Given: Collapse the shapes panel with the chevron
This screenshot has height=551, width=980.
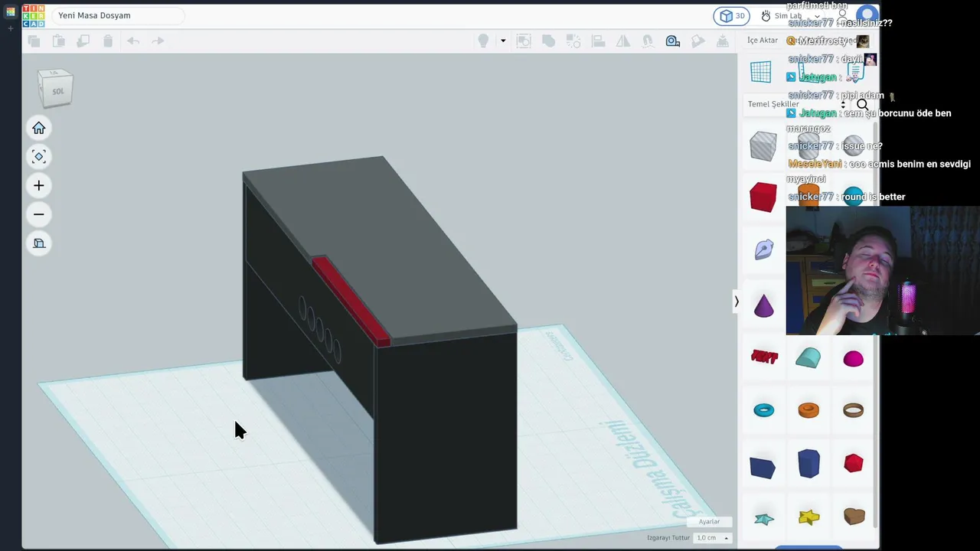Looking at the screenshot, I should (737, 302).
